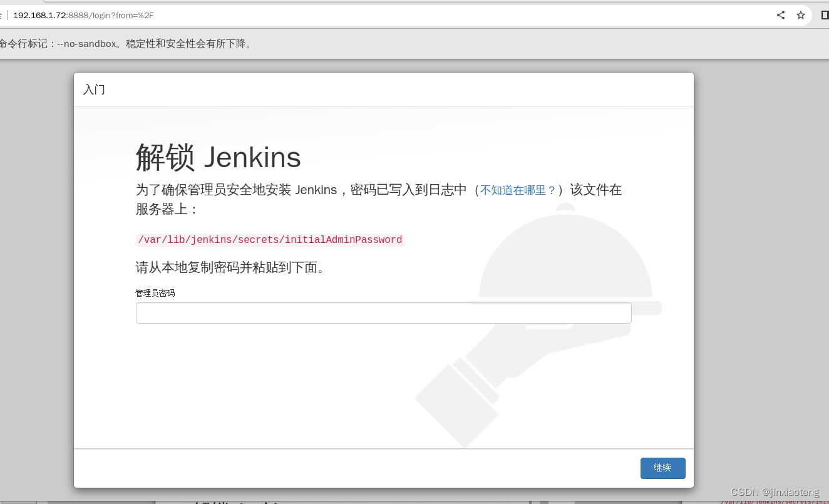Click the share icon in address bar
Viewport: 829px width, 504px height.
[781, 15]
